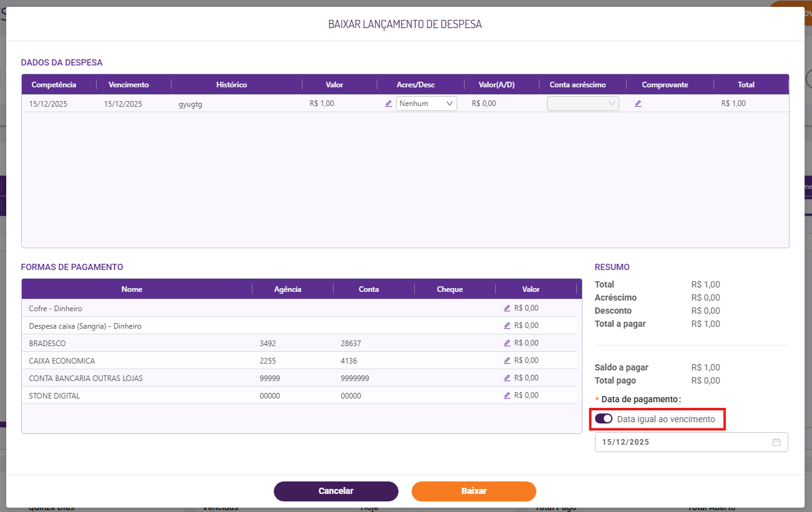Click the Vencimento column header
812x512 pixels.
(x=128, y=85)
